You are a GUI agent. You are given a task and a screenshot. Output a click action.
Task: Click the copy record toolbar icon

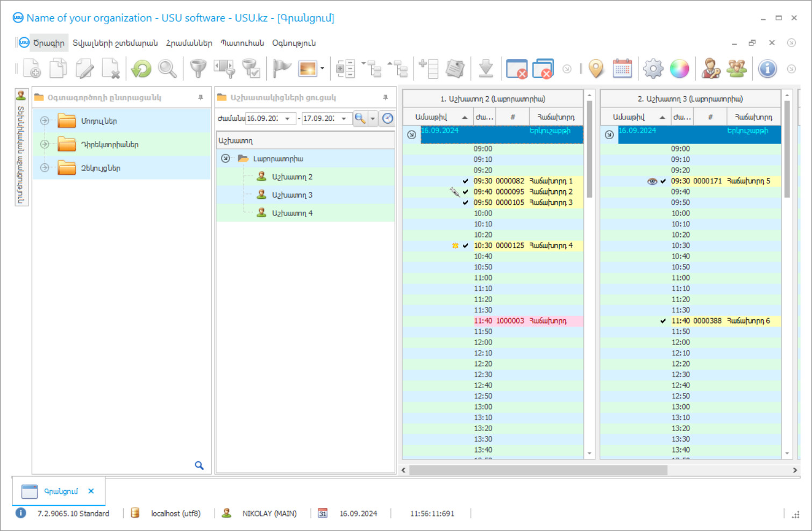click(x=58, y=69)
